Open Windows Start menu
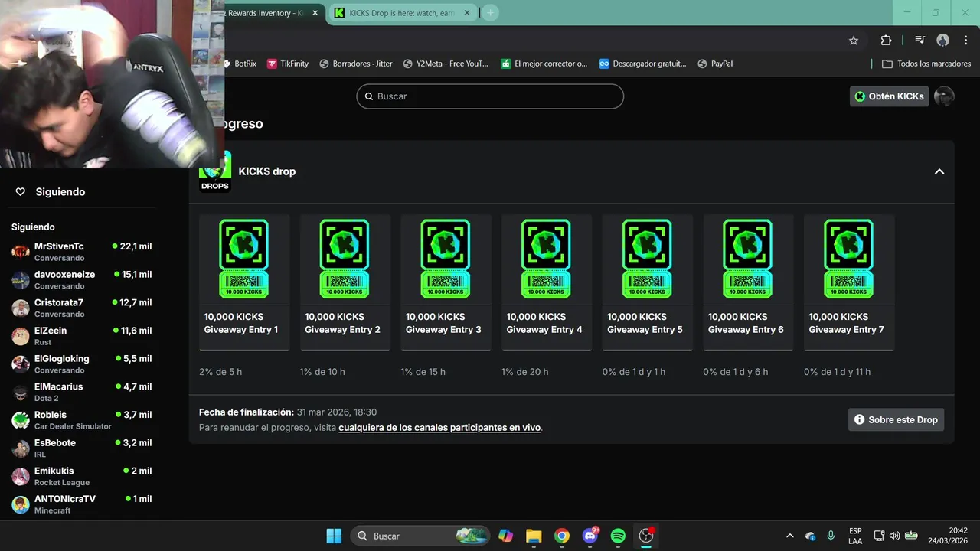 click(334, 536)
